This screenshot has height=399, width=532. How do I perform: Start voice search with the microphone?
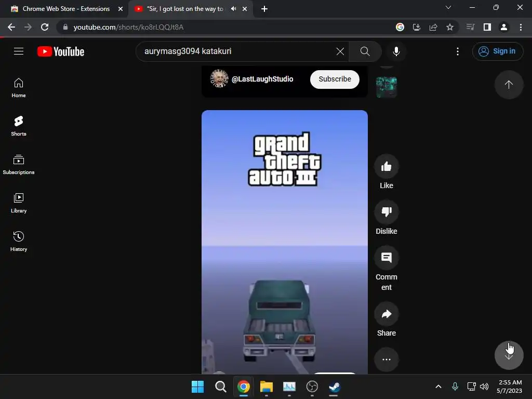coord(396,51)
